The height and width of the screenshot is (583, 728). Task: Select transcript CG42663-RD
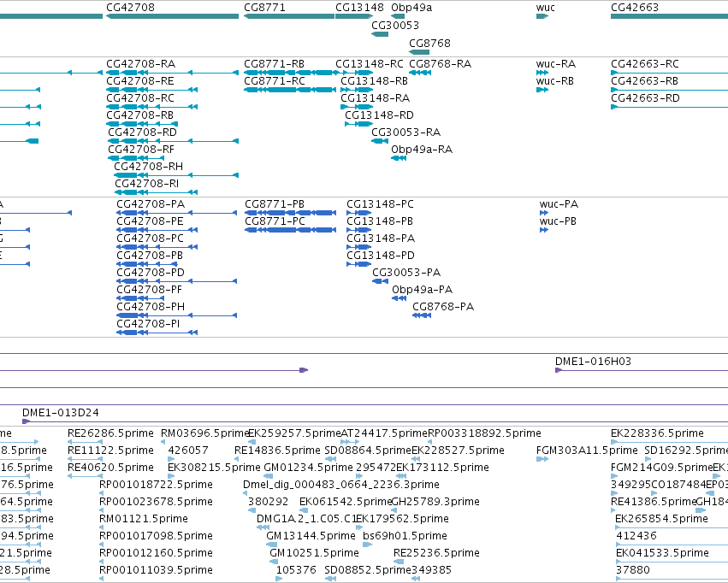[669, 107]
